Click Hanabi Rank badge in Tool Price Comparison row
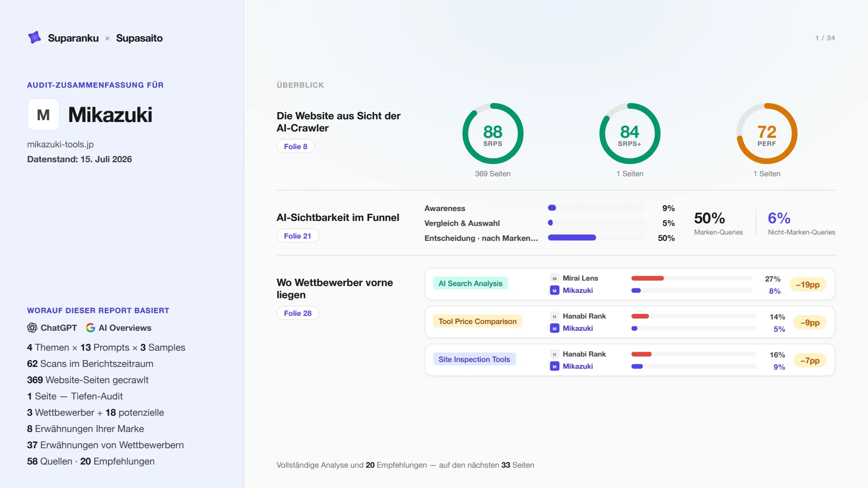Viewport: 868px width, 488px height. pyautogui.click(x=554, y=316)
